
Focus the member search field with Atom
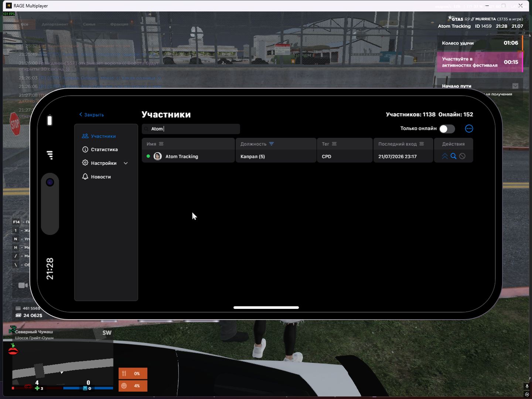pyautogui.click(x=191, y=129)
